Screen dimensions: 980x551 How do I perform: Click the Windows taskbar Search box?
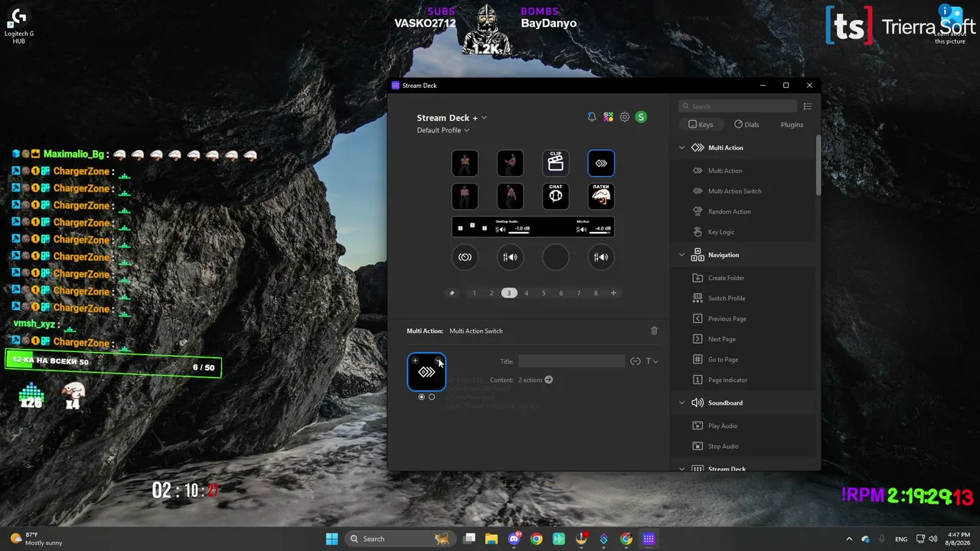[x=399, y=539]
